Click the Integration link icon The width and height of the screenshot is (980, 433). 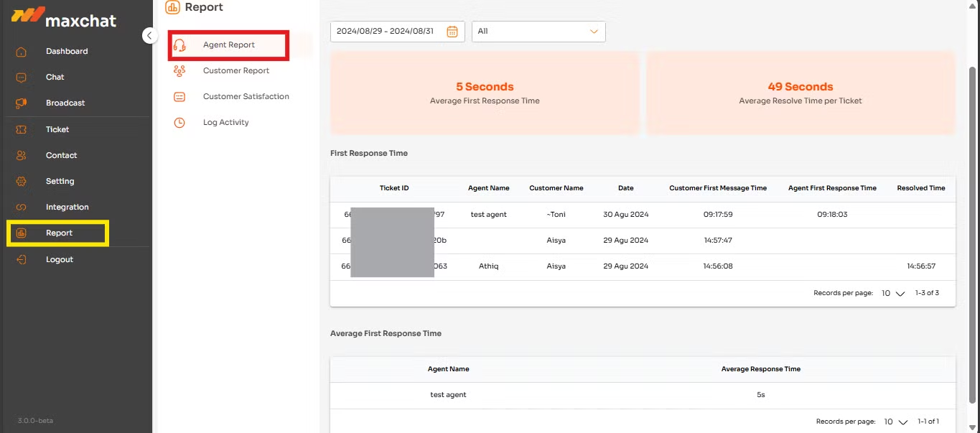pos(22,208)
